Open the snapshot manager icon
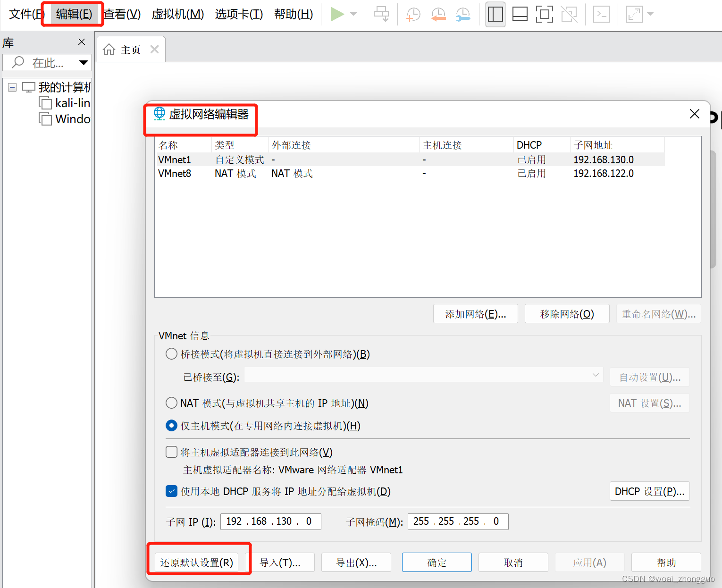The height and width of the screenshot is (588, 722). point(463,14)
